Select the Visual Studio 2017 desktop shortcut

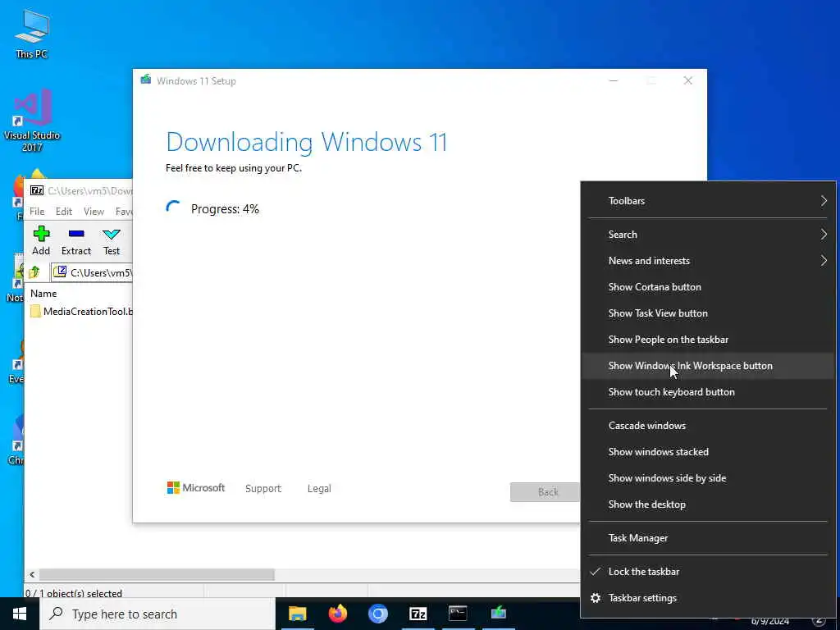[32, 121]
